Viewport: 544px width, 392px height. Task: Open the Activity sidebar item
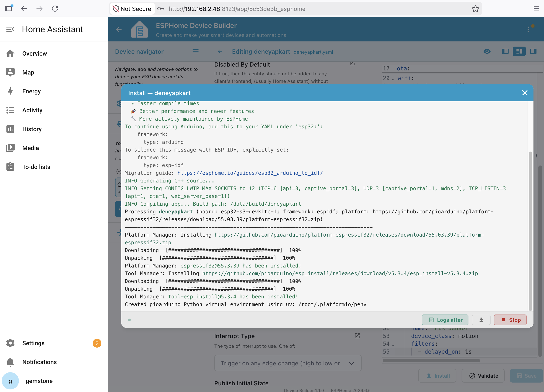pyautogui.click(x=54, y=110)
